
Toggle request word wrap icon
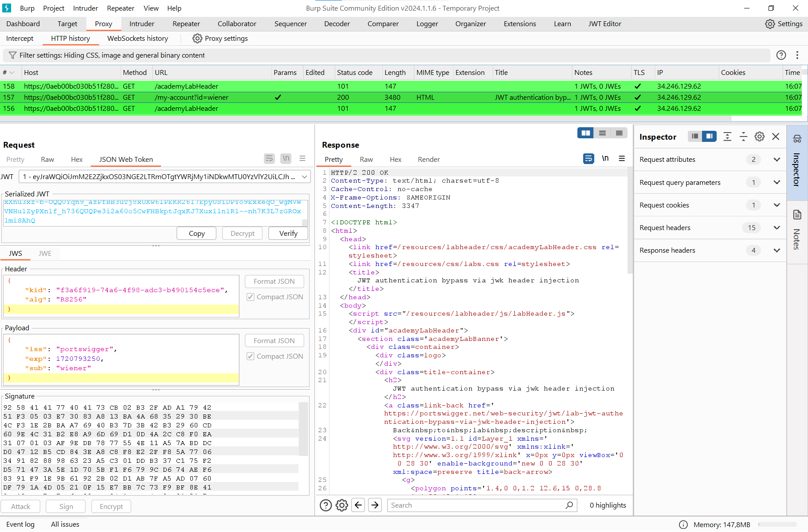269,158
